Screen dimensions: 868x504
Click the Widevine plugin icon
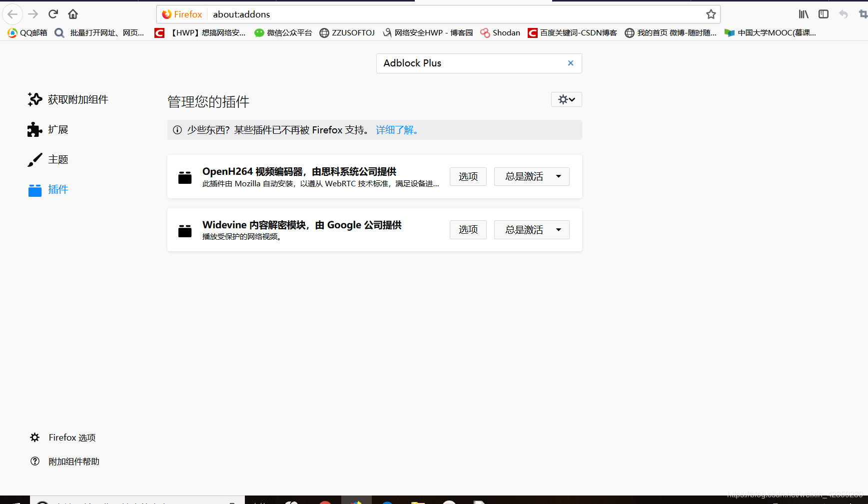point(185,230)
